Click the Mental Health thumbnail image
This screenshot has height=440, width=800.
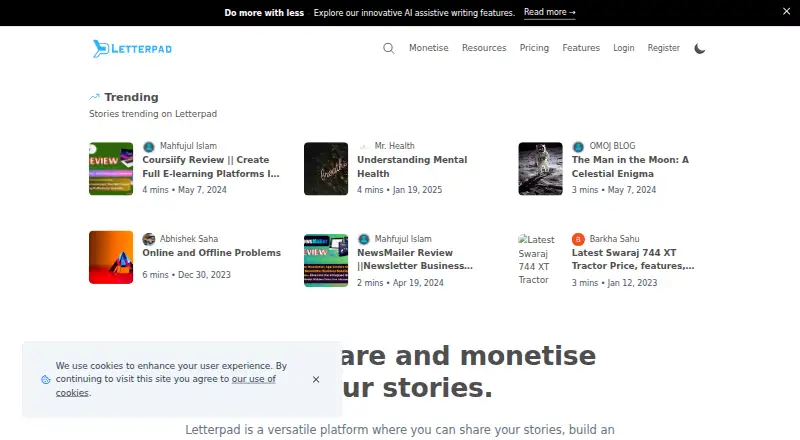[x=326, y=168]
